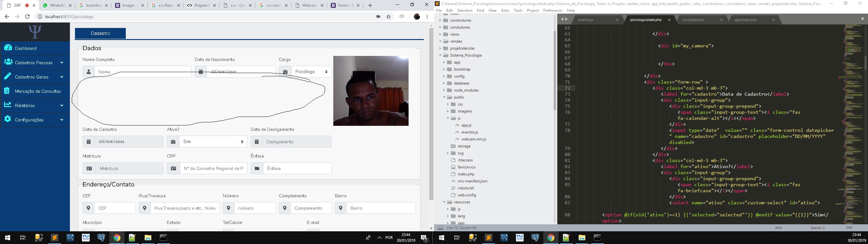Click the bookmark star icon in address bar
868x244 pixels.
click(x=389, y=17)
